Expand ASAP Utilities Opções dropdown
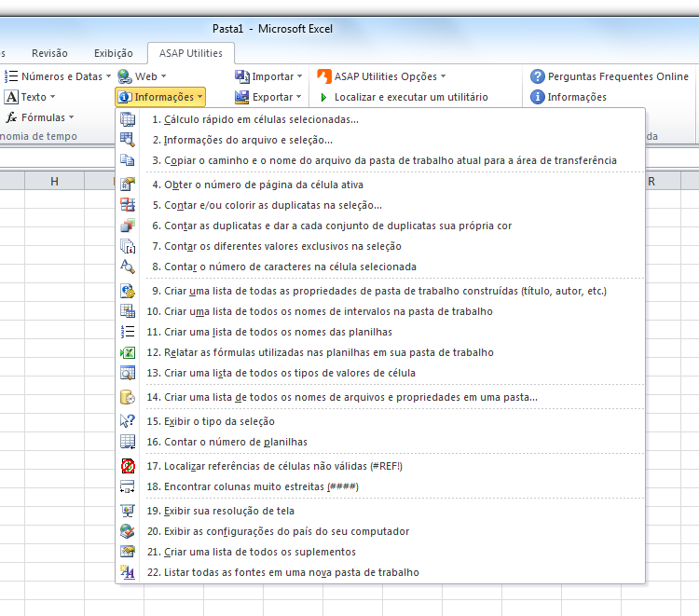 click(381, 76)
